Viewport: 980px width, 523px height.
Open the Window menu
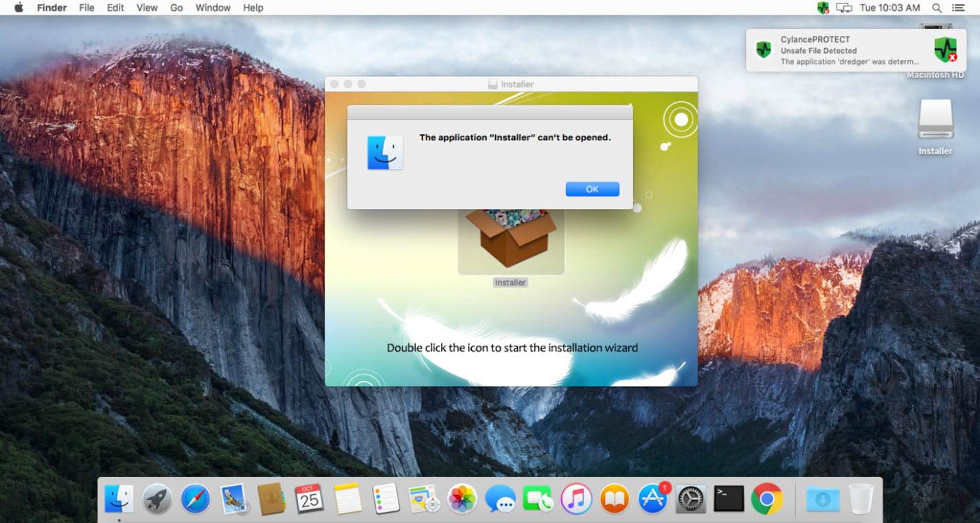coord(213,8)
